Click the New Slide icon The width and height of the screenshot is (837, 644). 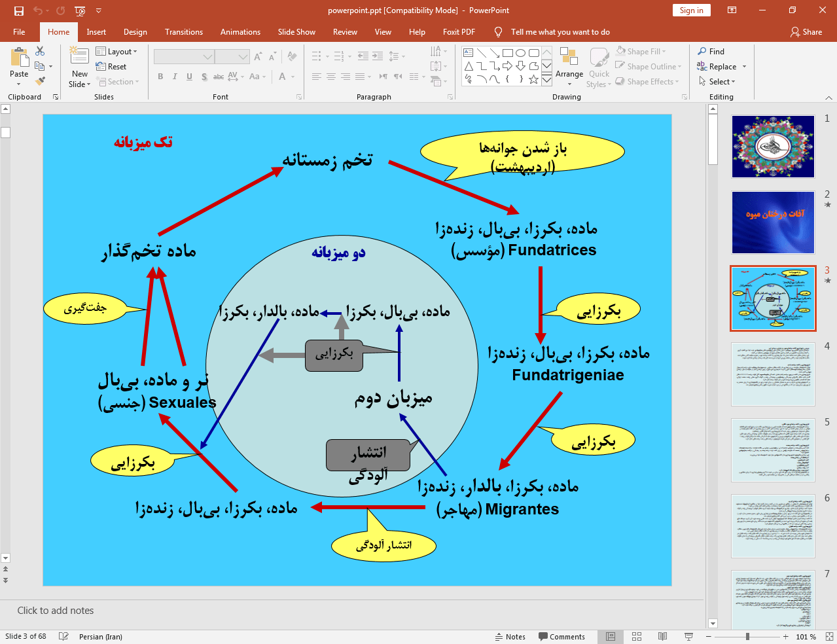[79, 55]
